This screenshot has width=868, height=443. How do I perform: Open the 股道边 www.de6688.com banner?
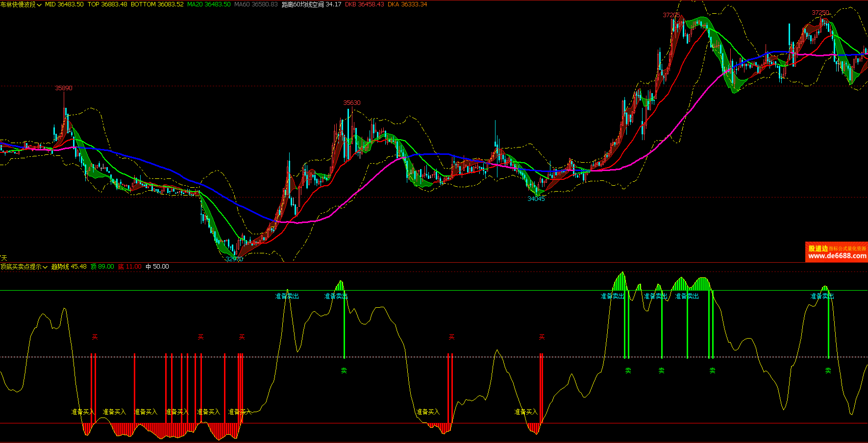tap(836, 252)
